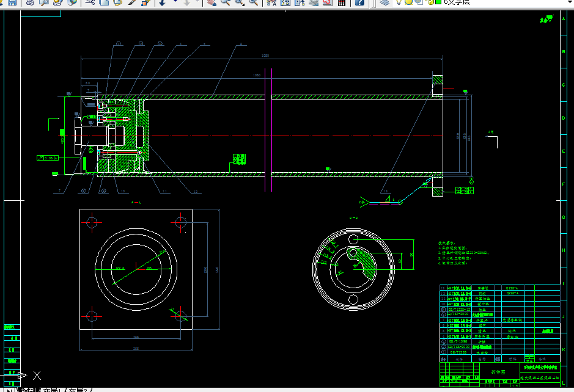Toggle layer freeze sun icon
The height and width of the screenshot is (392, 574).
408,2
